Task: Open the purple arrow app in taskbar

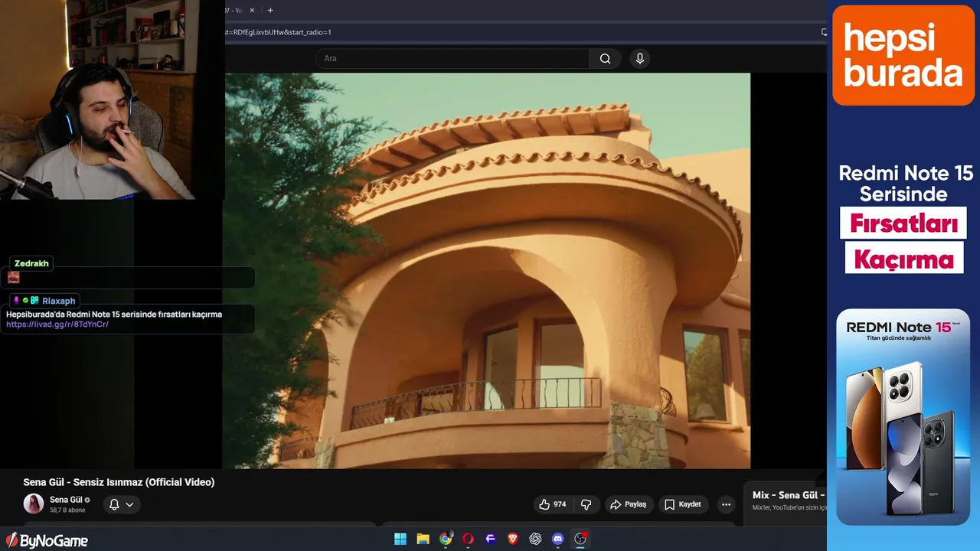Action: [491, 539]
